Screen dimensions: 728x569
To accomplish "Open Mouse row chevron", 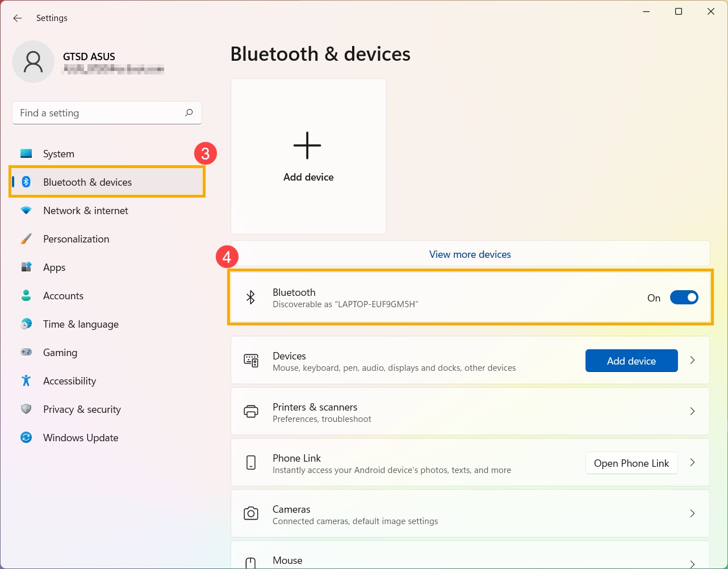I will tap(692, 564).
